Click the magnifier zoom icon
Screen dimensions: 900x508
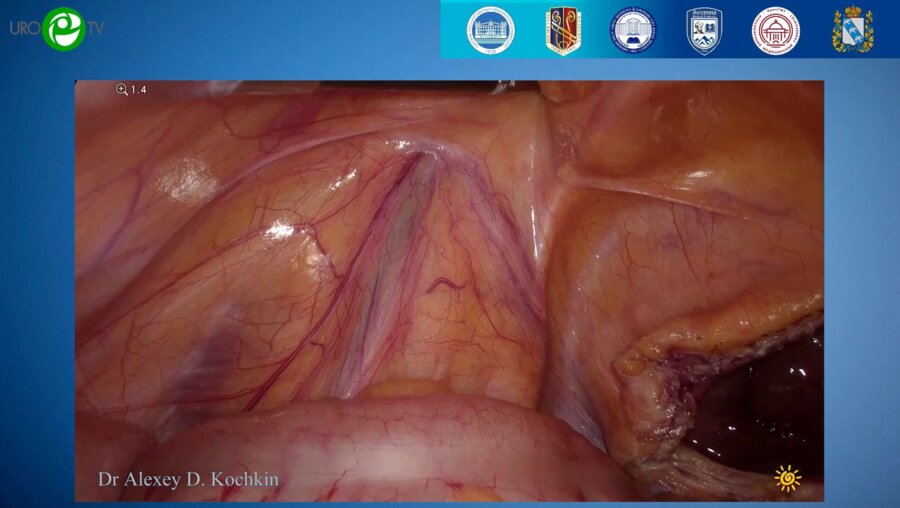pos(122,90)
